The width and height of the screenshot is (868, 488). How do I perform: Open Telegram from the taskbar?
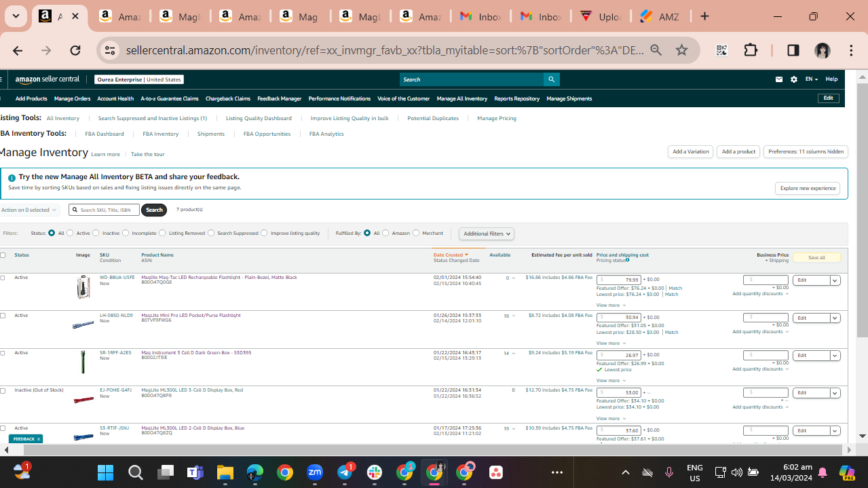[x=345, y=472]
